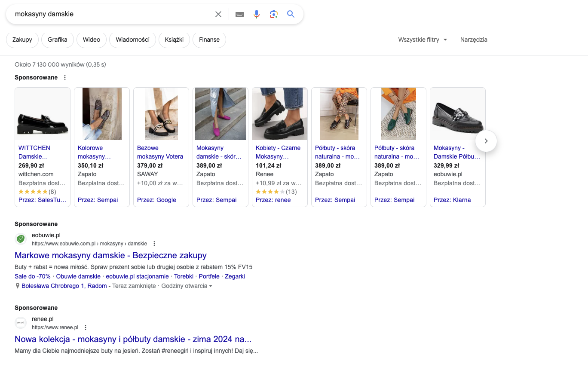Follow the Sale do -70% sitelink
Screen dimensions: 588x367
33,276
